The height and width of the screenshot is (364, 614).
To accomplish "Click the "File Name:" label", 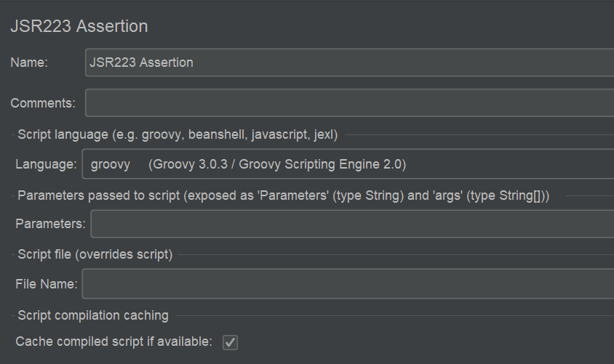I will point(47,284).
